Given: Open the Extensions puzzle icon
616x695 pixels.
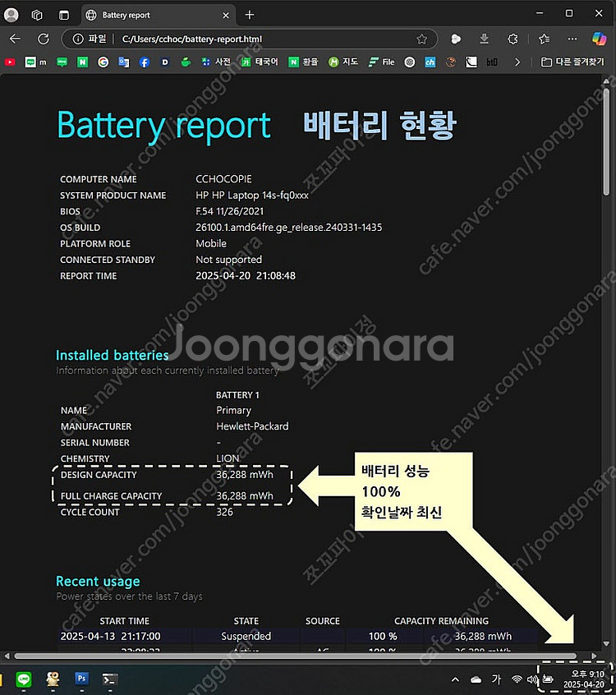Looking at the screenshot, I should pyautogui.click(x=513, y=39).
